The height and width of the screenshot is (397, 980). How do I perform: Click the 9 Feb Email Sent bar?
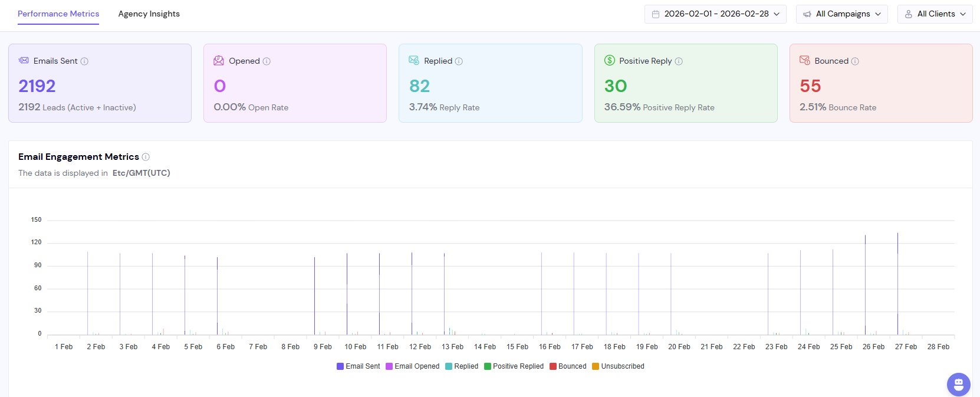[314, 296]
